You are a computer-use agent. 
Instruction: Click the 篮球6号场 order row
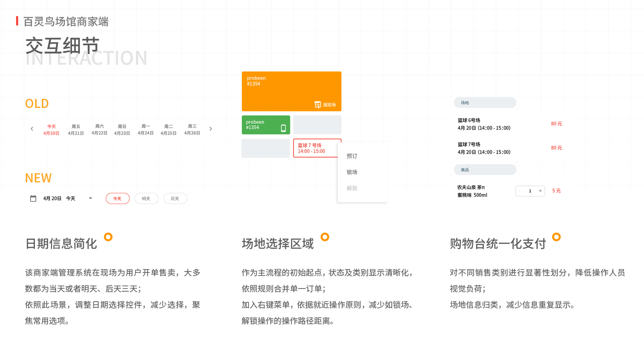pos(510,124)
